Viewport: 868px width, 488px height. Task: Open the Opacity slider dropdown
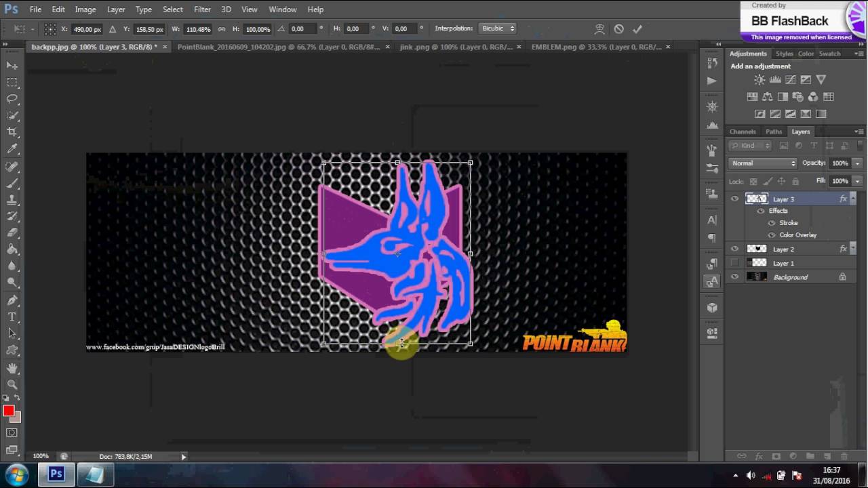tap(857, 163)
